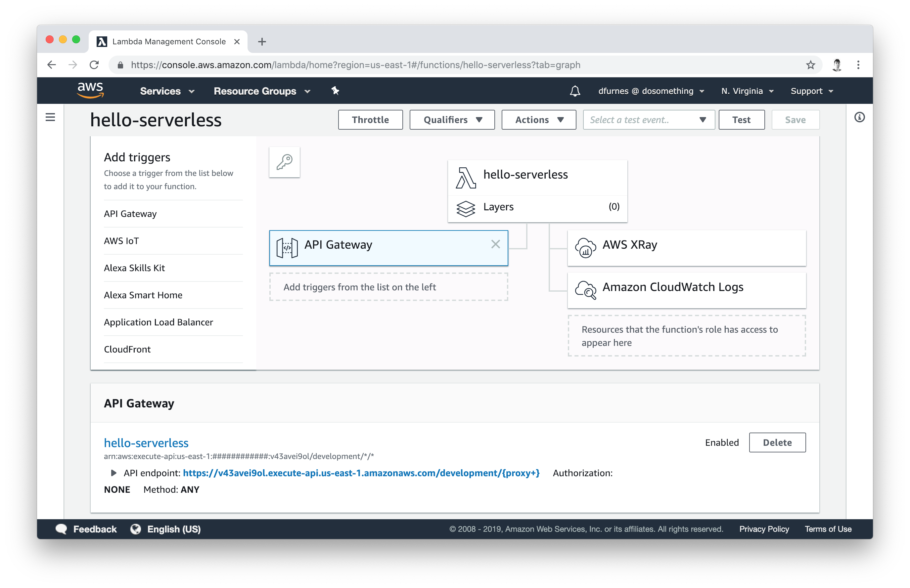Click the encryption key icon above the diagram
The height and width of the screenshot is (588, 910).
284,162
